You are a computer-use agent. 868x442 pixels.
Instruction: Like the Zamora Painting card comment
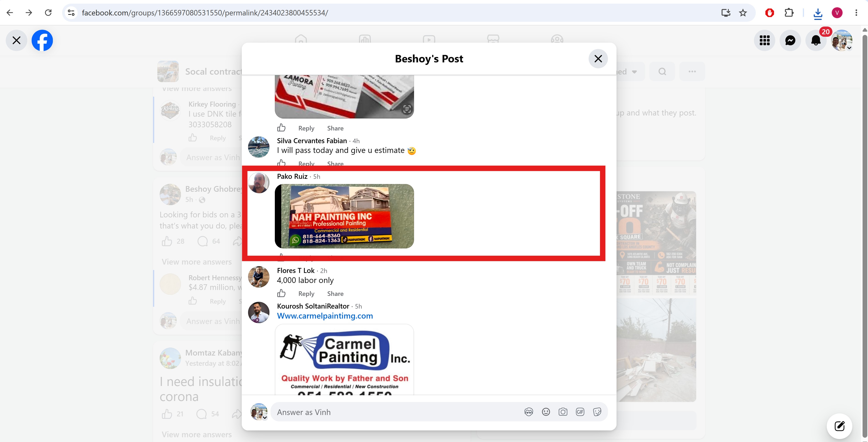point(281,128)
